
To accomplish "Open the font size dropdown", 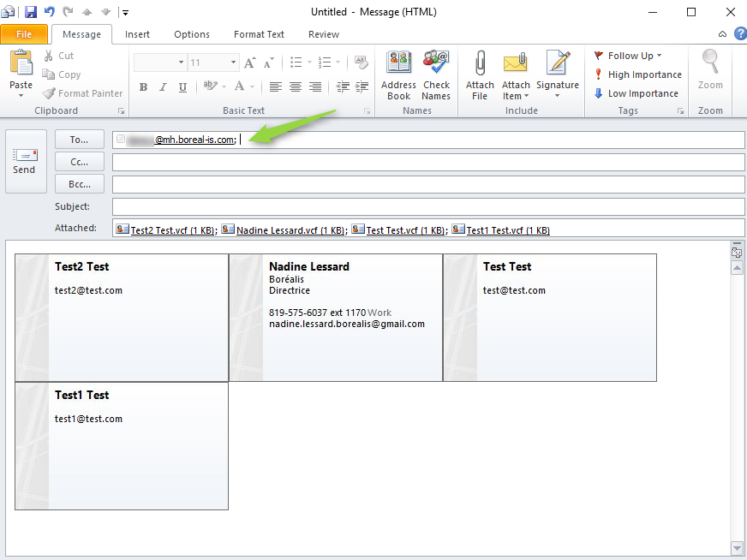I will 233,63.
